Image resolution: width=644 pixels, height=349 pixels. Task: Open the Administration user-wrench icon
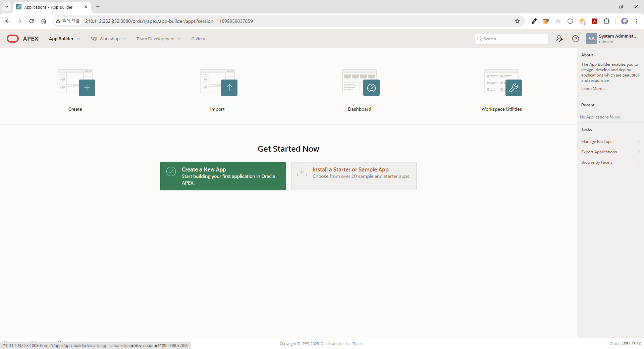[559, 39]
